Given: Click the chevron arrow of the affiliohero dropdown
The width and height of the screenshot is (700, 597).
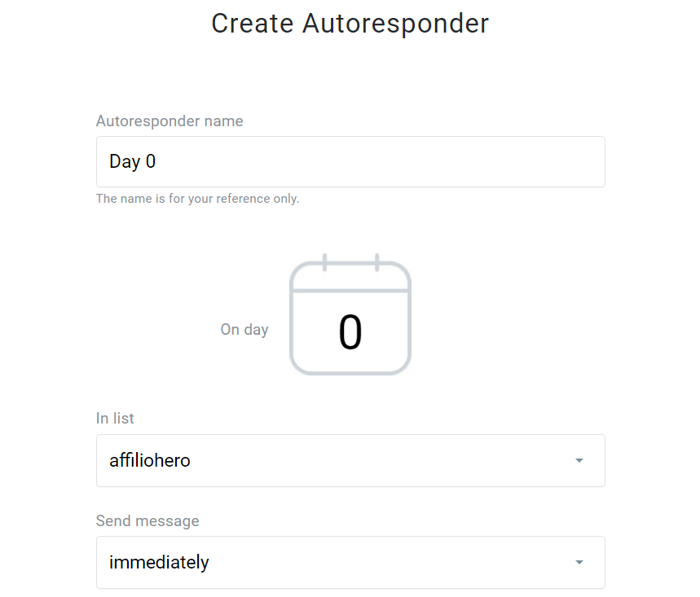Looking at the screenshot, I should tap(579, 460).
